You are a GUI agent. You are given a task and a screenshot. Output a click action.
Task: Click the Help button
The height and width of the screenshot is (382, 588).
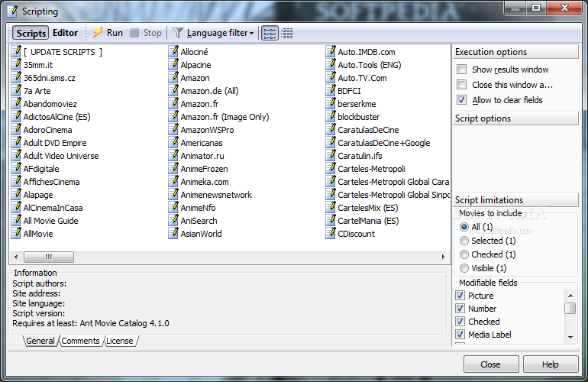click(550, 364)
